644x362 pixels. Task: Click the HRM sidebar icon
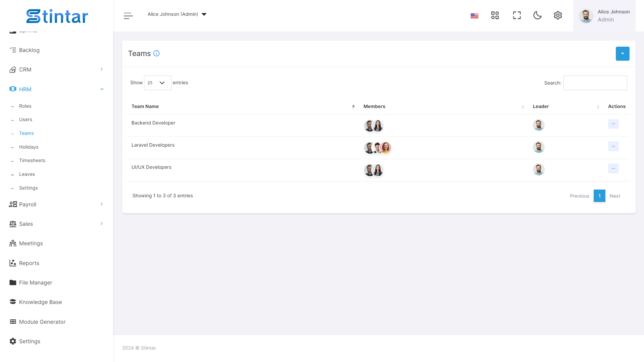(13, 89)
